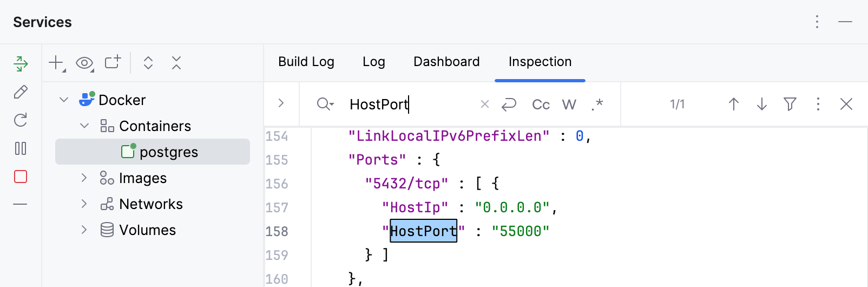Jump to the previous search occurrence
The image size is (868, 287).
click(x=734, y=104)
